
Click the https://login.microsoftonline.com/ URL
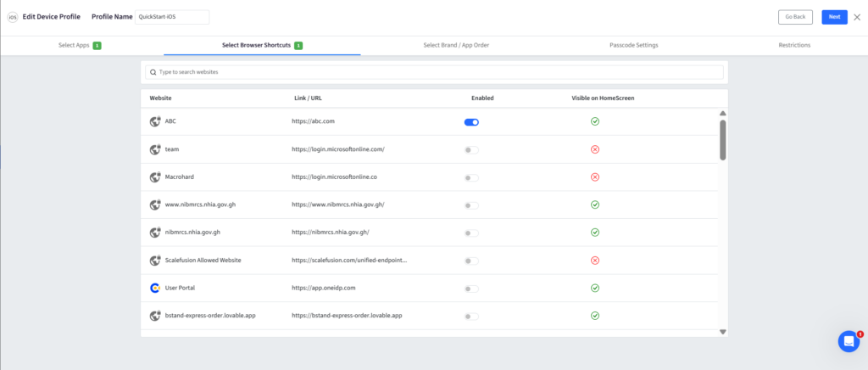[x=337, y=149]
